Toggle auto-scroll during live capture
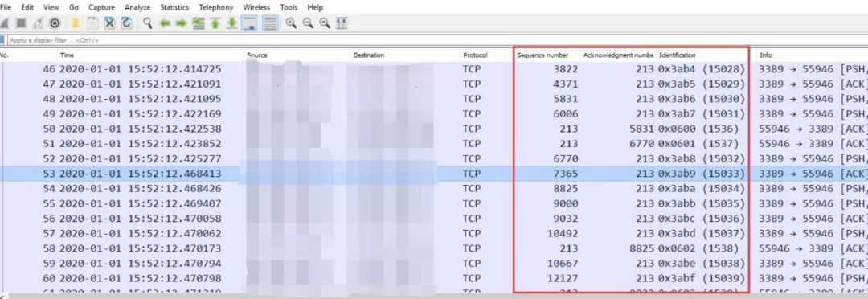 pyautogui.click(x=249, y=23)
